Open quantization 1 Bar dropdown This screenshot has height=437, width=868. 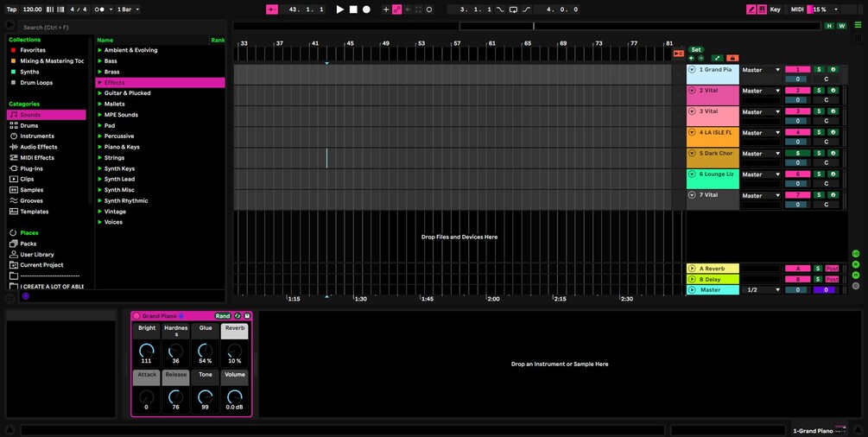coord(128,9)
